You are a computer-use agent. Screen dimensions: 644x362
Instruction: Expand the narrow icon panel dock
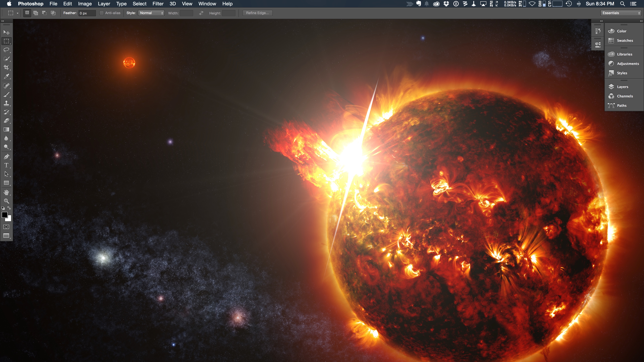[x=601, y=21]
